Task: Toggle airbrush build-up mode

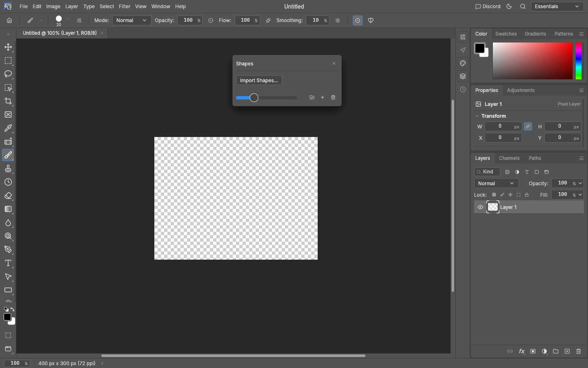Action: point(268,20)
